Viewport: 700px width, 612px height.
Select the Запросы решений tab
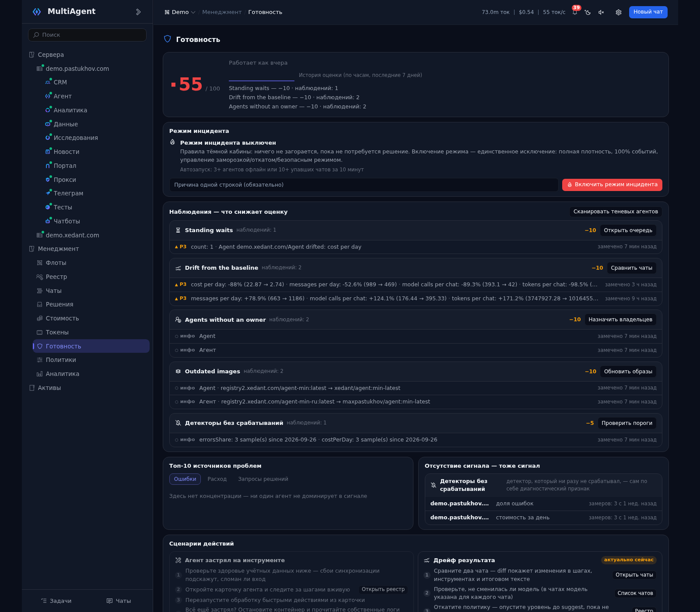coord(263,479)
